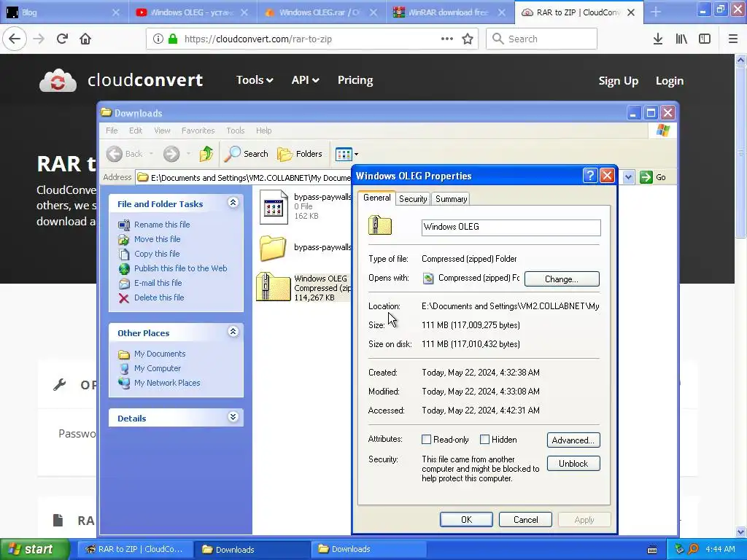The height and width of the screenshot is (560, 747).
Task: Bookmark this page with star icon
Action: tap(468, 39)
